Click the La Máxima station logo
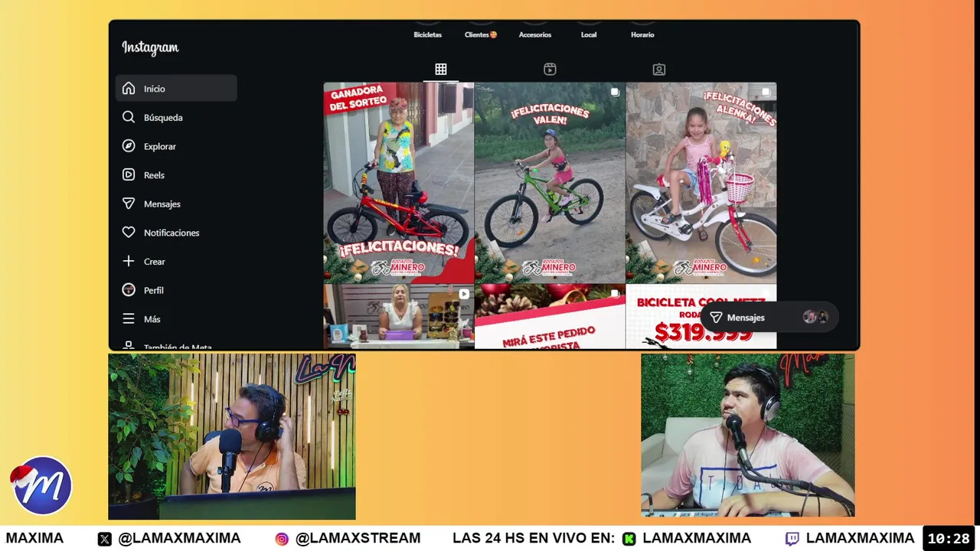 (x=41, y=485)
